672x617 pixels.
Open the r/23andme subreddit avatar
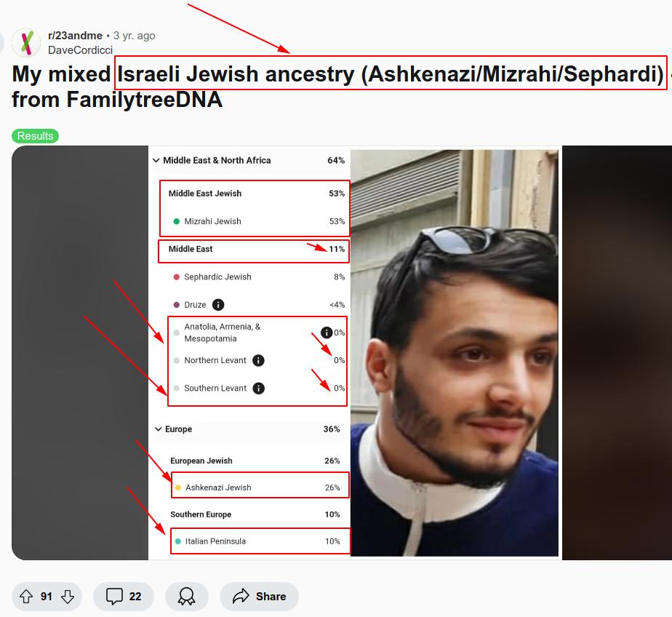tap(26, 42)
